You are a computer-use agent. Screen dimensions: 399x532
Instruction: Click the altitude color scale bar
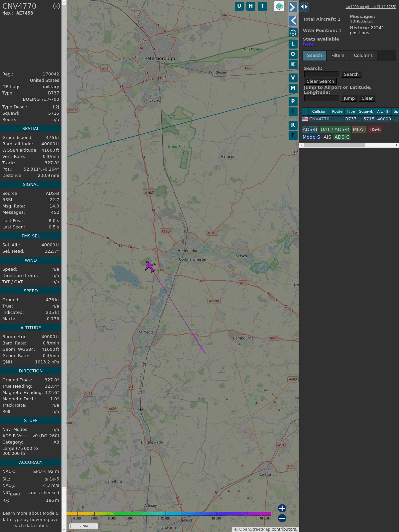pos(169,514)
